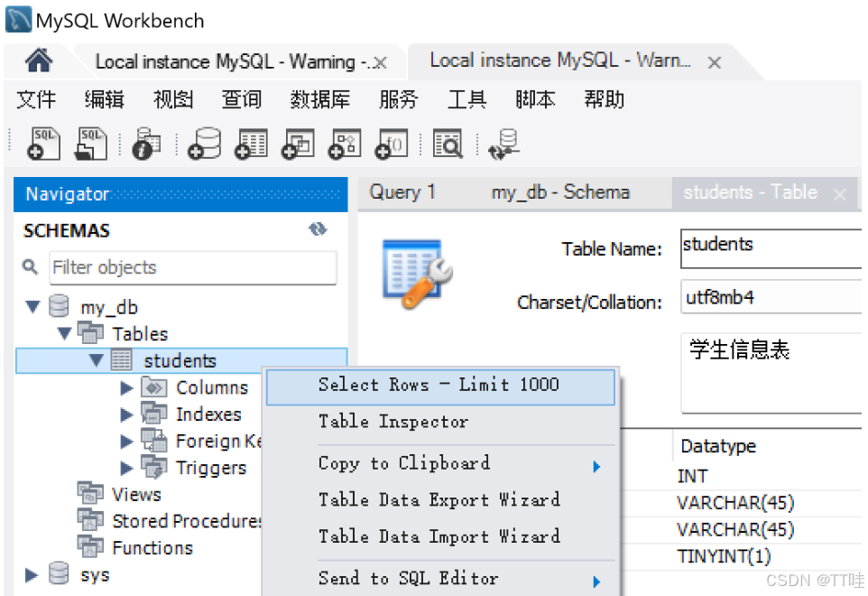This screenshot has width=868, height=596.
Task: Collapse the students table node
Action: click(x=97, y=360)
